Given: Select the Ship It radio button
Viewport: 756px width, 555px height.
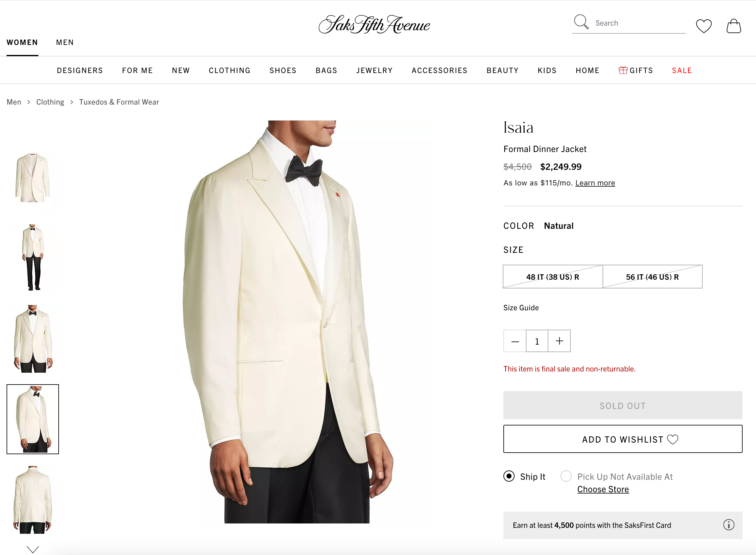Looking at the screenshot, I should coord(509,476).
